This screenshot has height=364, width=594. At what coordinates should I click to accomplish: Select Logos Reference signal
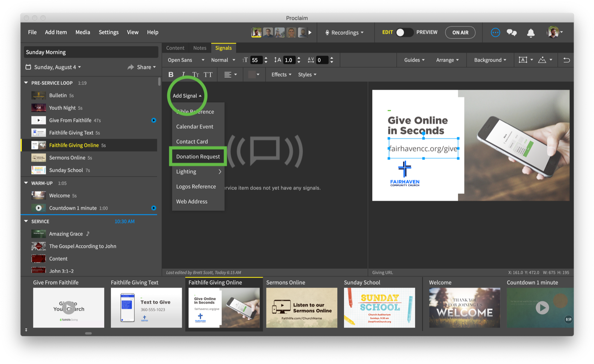[x=196, y=187]
